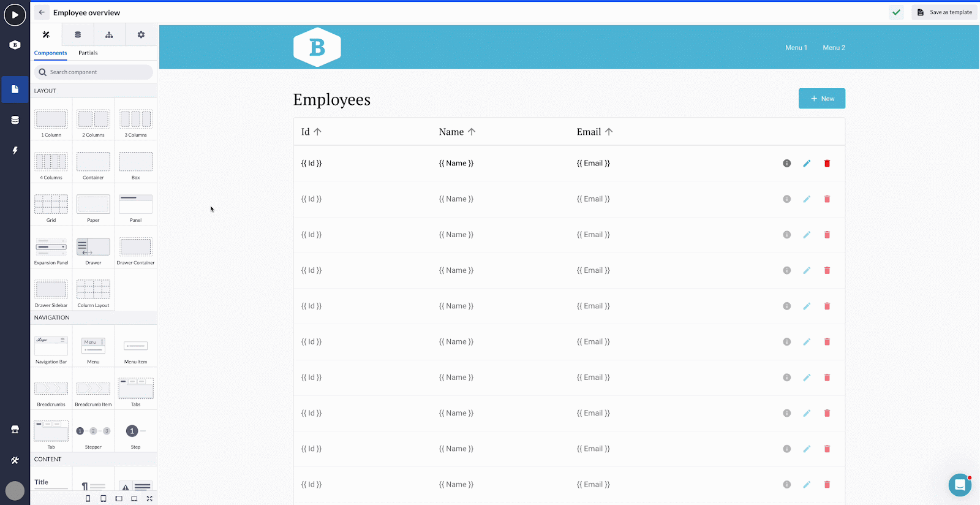Select the Container layout component
Viewport: 980px width, 505px height.
(93, 162)
